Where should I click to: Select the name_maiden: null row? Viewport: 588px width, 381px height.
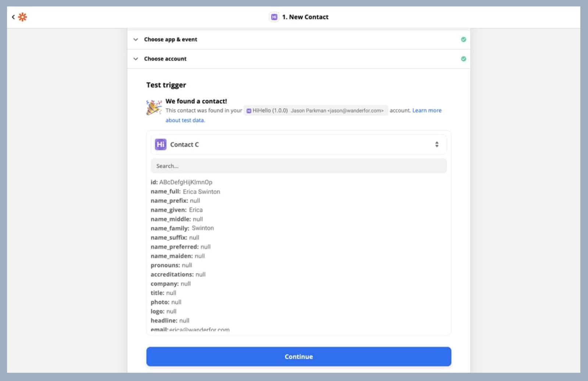pyautogui.click(x=178, y=256)
